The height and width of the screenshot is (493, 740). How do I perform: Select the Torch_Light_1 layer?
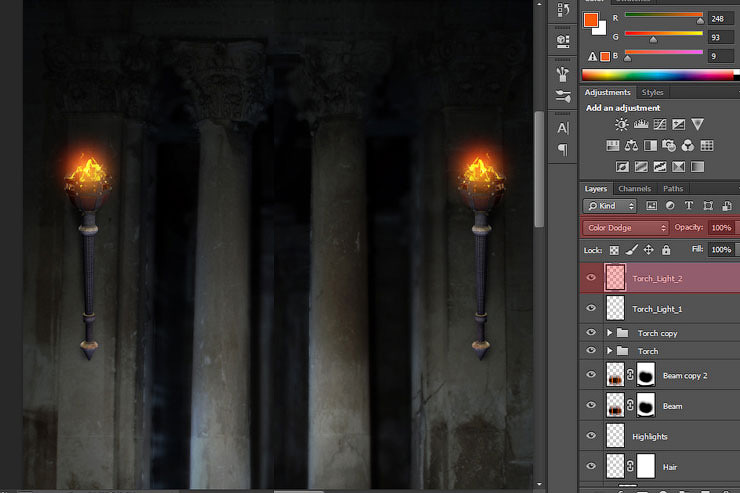[x=657, y=309]
